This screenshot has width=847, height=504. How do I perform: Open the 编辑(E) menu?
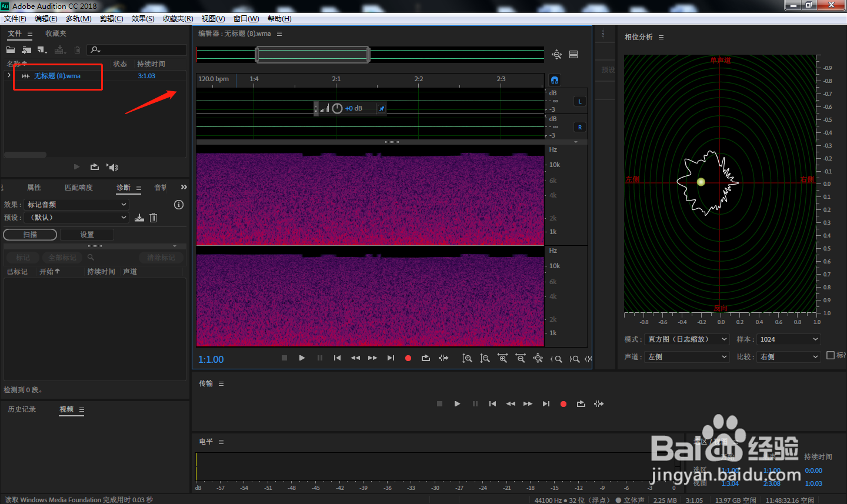click(46, 19)
